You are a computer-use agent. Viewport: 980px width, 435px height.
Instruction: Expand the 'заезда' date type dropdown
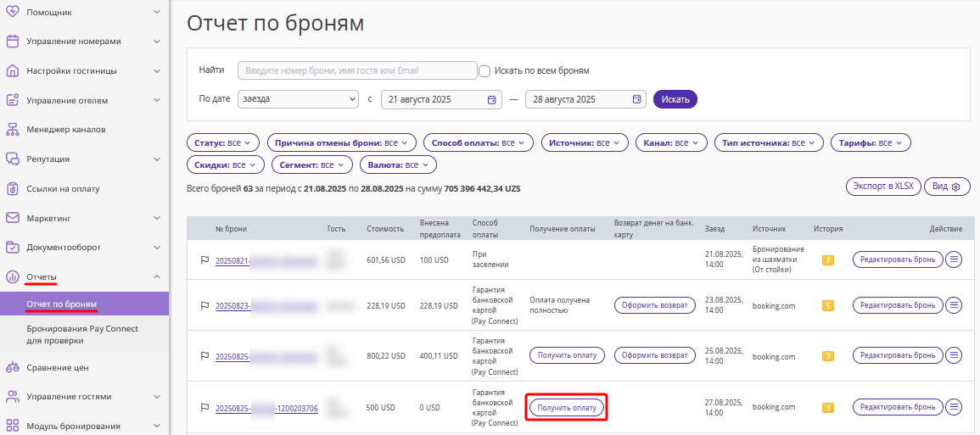tap(299, 99)
